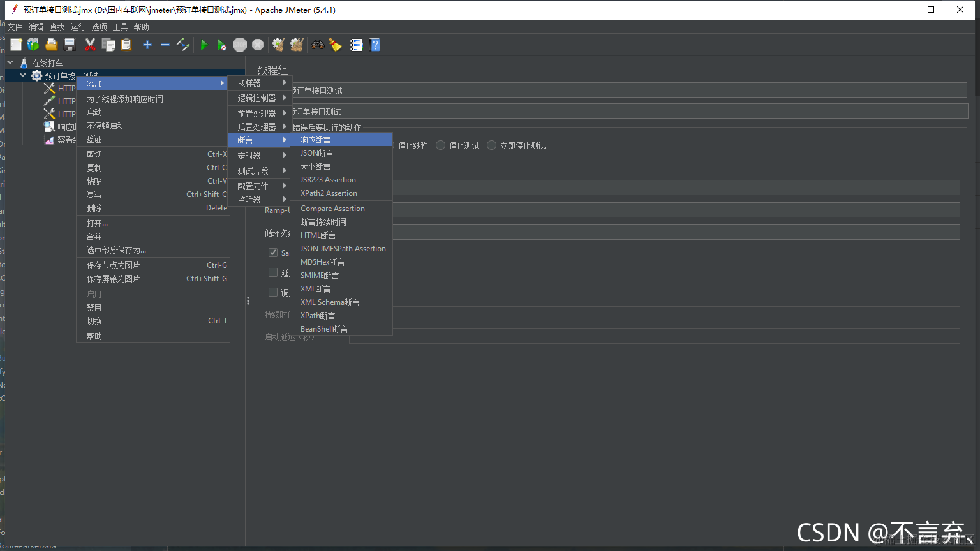Image resolution: width=980 pixels, height=551 pixels.
Task: Click 删除 in the context menu
Action: click(x=153, y=208)
